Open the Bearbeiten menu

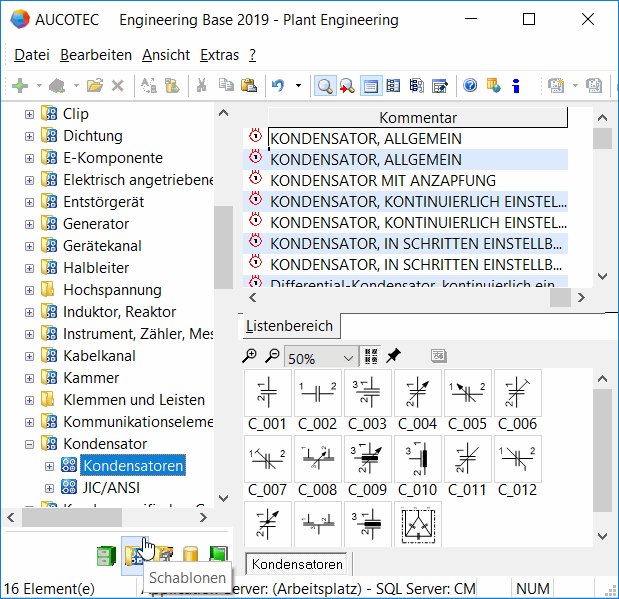(x=95, y=55)
